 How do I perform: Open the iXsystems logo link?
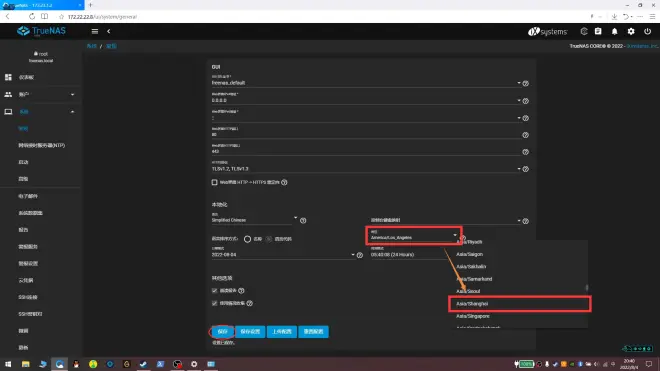548,32
